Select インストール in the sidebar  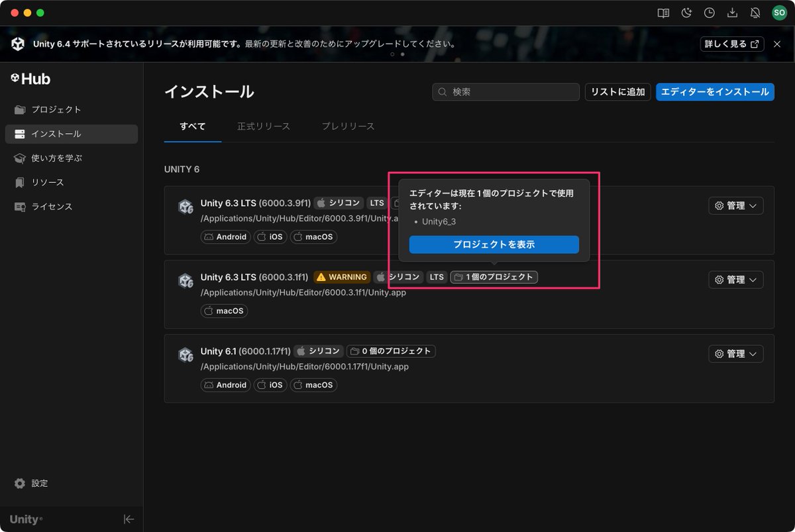pos(72,134)
